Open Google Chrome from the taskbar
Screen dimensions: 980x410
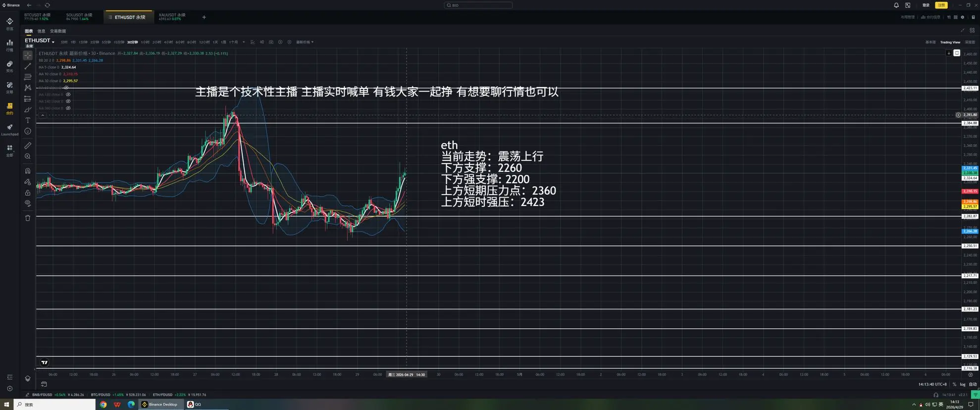[103, 405]
